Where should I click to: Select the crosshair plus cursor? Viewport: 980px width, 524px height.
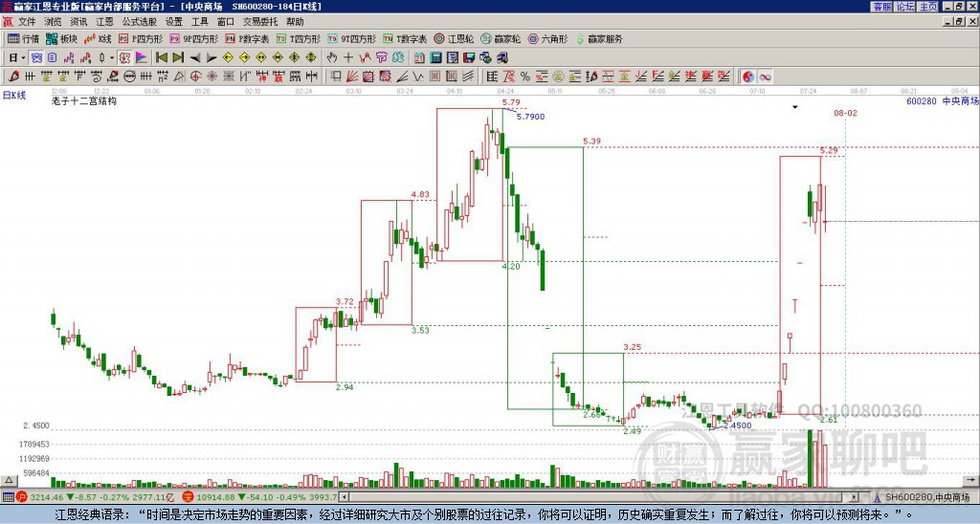[x=348, y=58]
